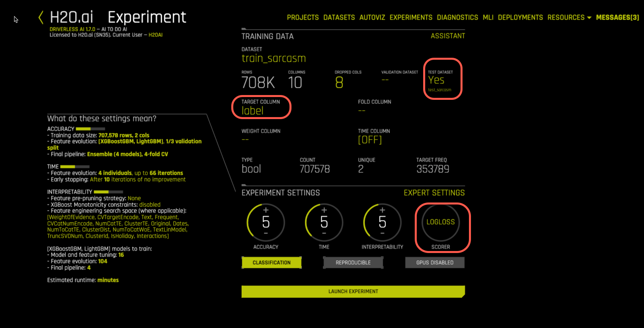Change the test dataset set to Yes
Viewport: 644px width, 328px height.
click(436, 80)
